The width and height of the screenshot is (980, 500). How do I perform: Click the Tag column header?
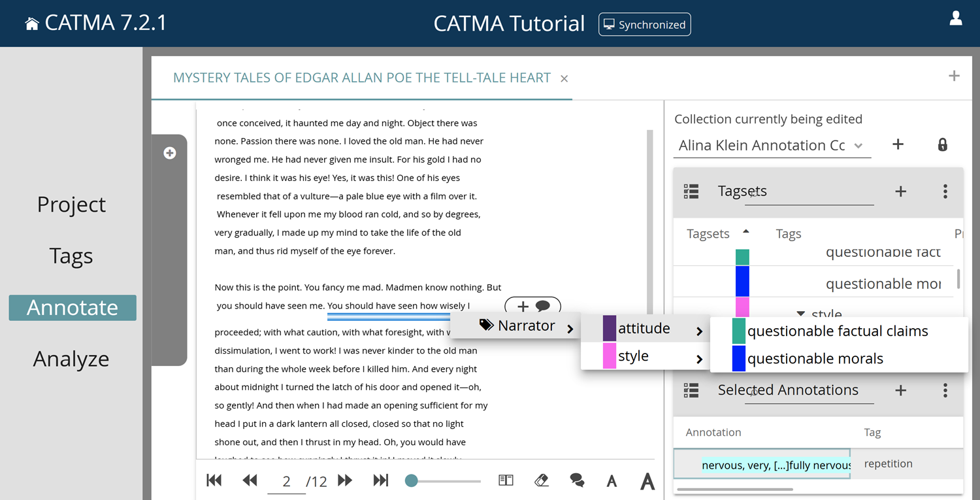tap(872, 433)
